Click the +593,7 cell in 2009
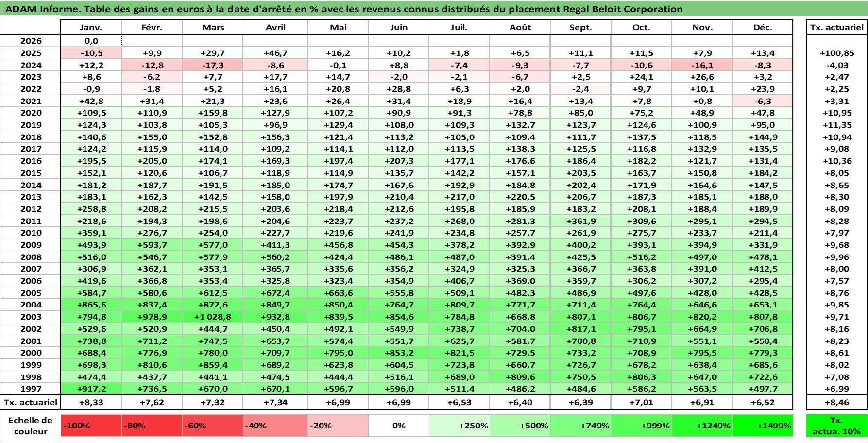This screenshot has width=868, height=443. coord(152,245)
